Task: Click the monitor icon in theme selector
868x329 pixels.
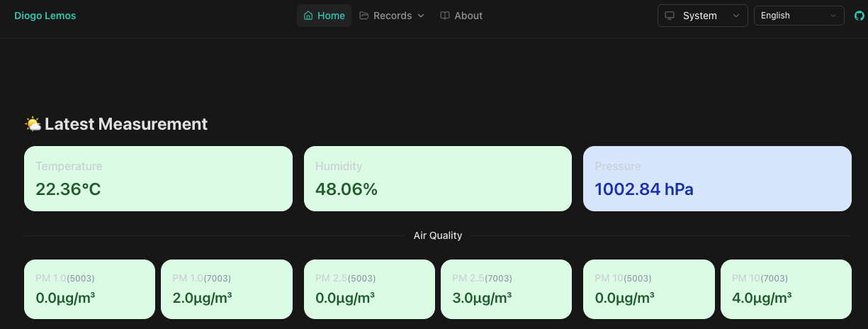Action: pyautogui.click(x=669, y=16)
